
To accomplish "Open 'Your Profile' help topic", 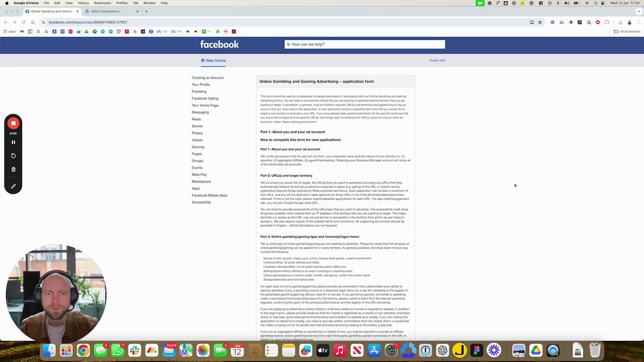I will pyautogui.click(x=201, y=84).
